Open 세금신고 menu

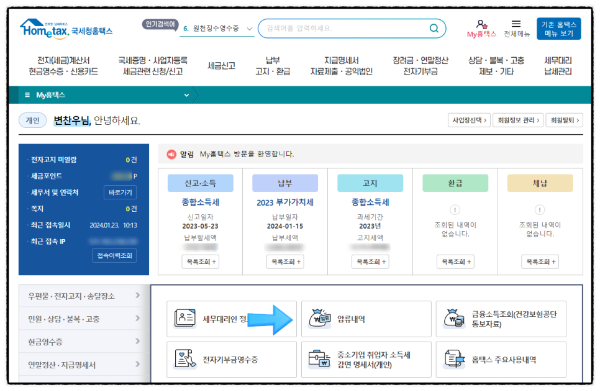point(221,66)
